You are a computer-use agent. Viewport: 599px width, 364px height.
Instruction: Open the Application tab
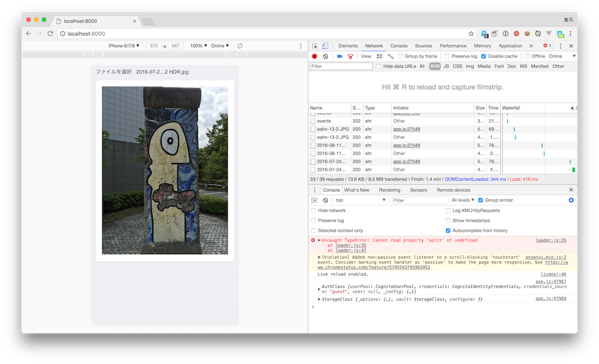(x=510, y=46)
